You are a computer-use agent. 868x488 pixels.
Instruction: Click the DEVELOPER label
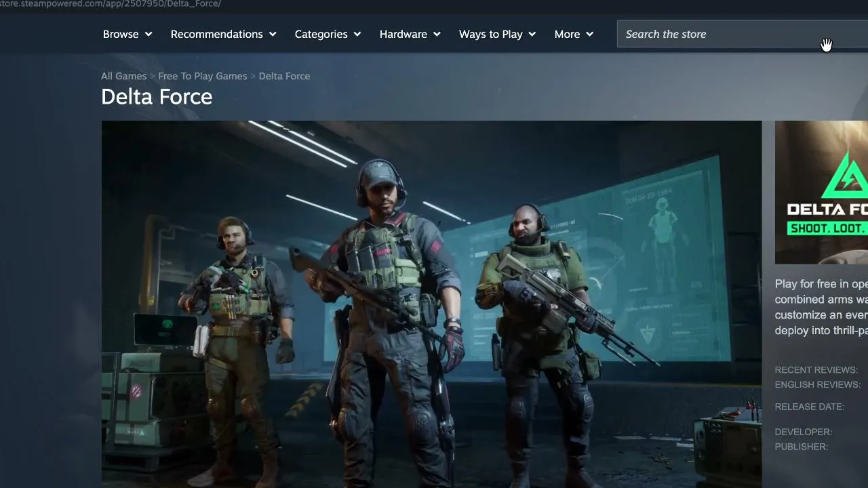coord(804,432)
